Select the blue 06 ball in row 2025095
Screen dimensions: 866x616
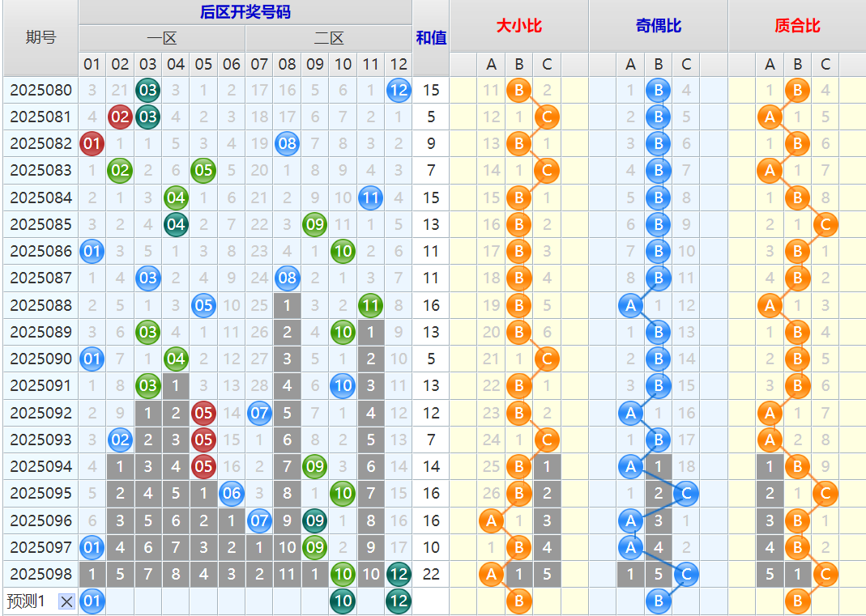click(x=232, y=494)
